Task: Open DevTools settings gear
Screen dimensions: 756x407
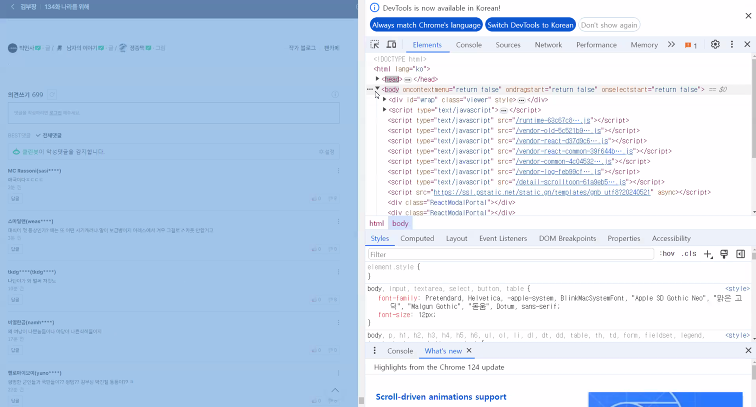Action: (x=715, y=44)
